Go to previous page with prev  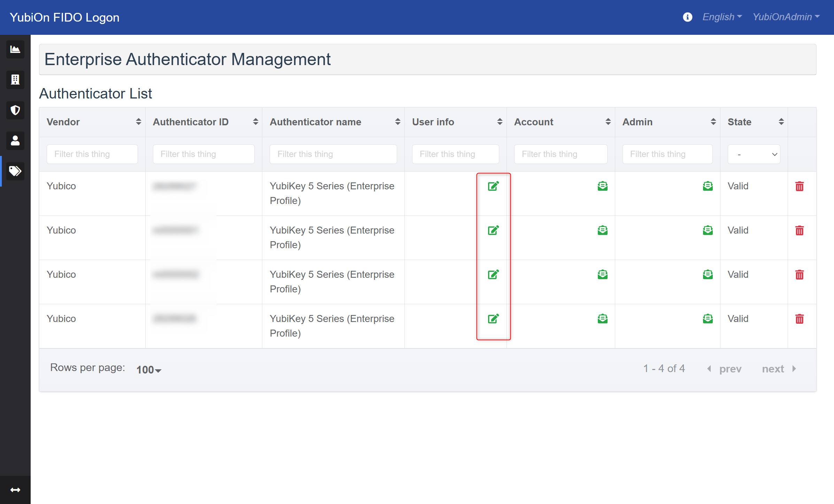pyautogui.click(x=725, y=369)
